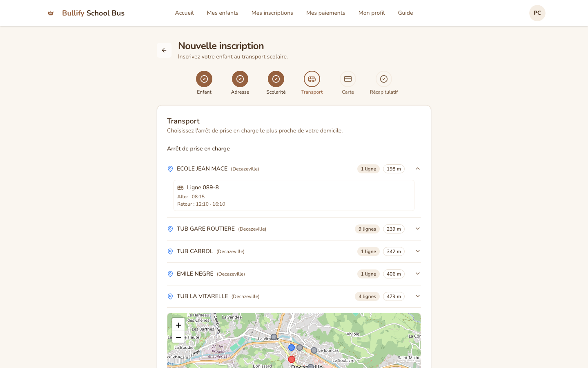Image resolution: width=588 pixels, height=368 pixels.
Task: Navigate to Mes paiements
Action: pos(325,13)
